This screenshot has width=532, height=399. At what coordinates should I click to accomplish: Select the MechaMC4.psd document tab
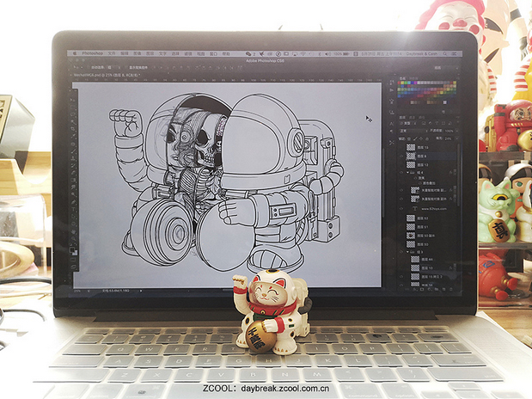coord(106,74)
